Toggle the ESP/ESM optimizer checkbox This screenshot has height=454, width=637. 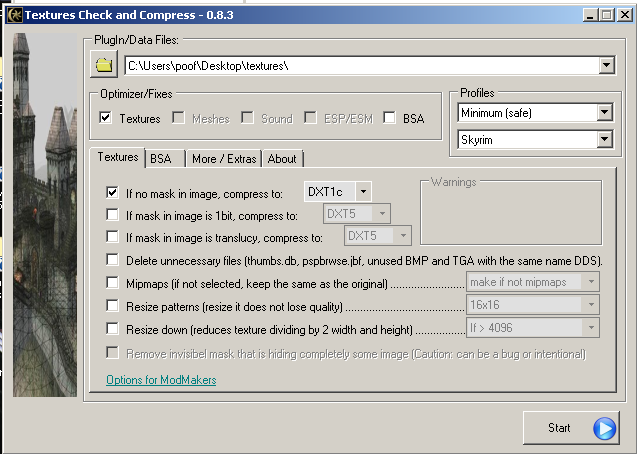click(310, 118)
